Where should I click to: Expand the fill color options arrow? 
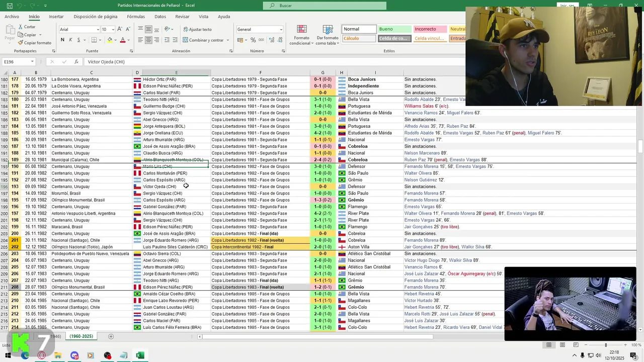point(116,40)
